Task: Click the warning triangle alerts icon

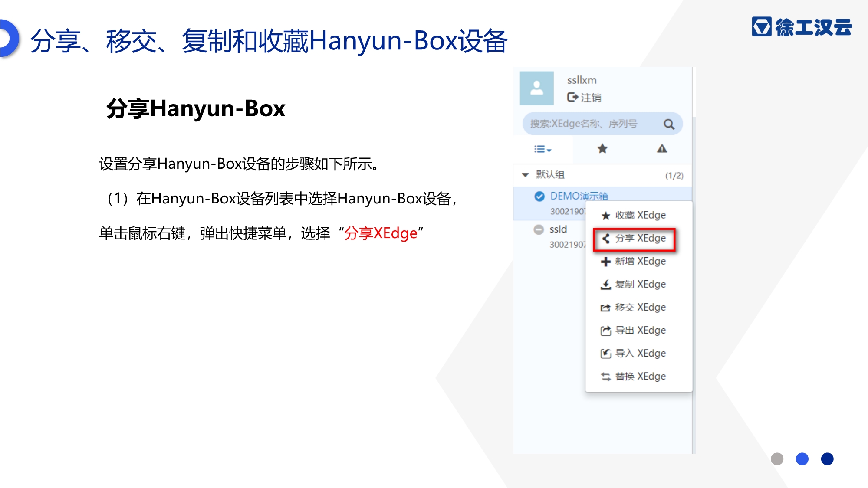Action: (x=661, y=149)
